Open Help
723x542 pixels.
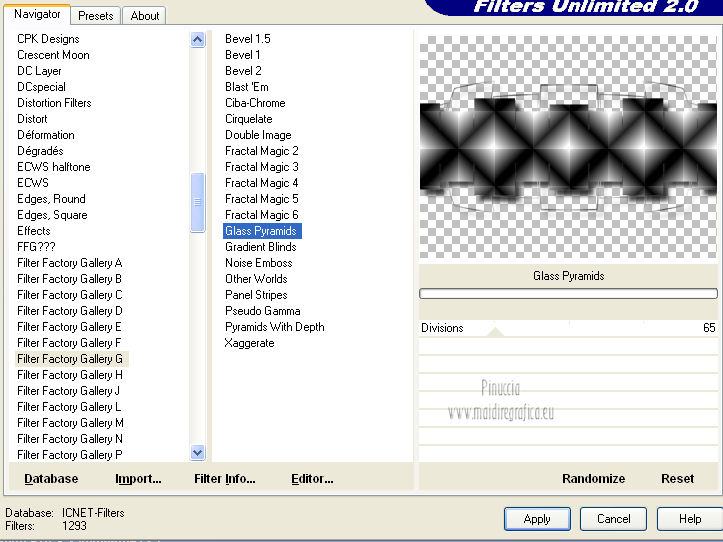coord(690,519)
